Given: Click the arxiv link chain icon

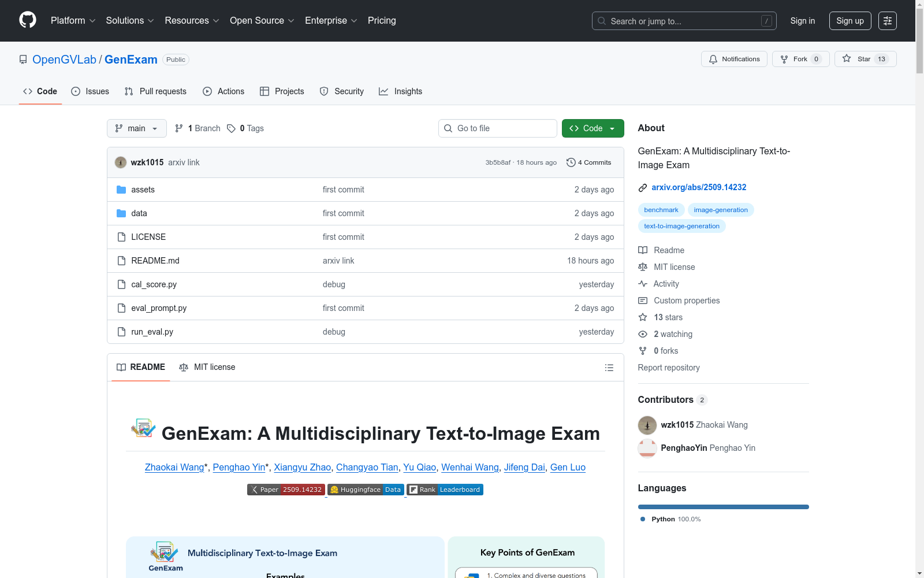Looking at the screenshot, I should click(x=643, y=187).
